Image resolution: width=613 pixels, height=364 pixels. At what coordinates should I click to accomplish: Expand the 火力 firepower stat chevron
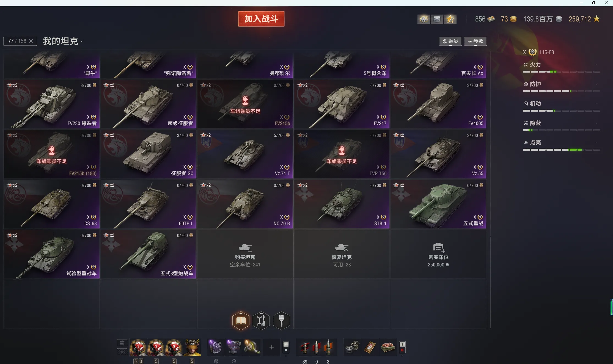pyautogui.click(x=596, y=65)
